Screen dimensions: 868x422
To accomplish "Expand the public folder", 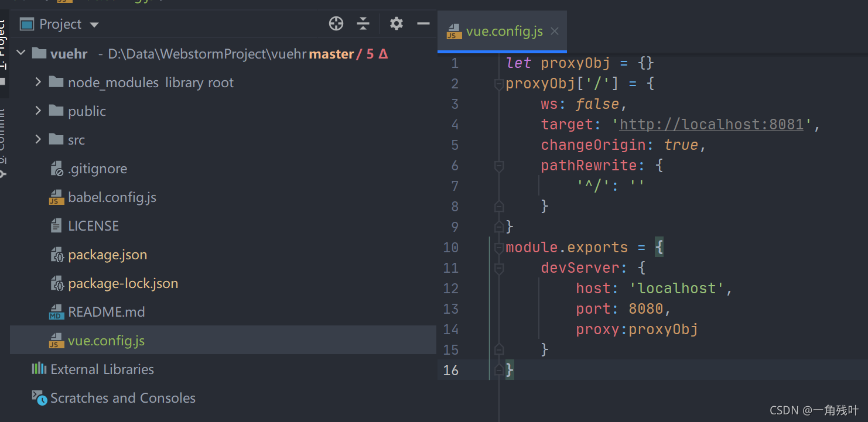I will [x=38, y=111].
